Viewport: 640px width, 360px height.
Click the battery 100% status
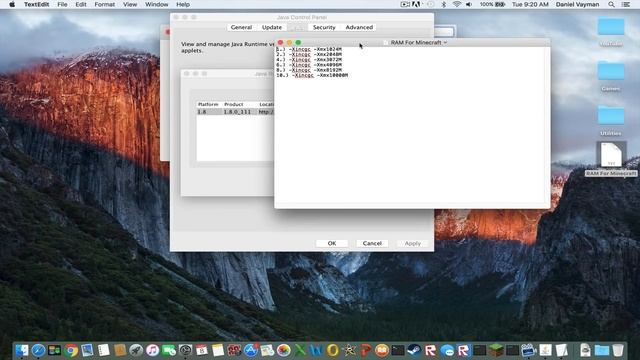pos(492,4)
